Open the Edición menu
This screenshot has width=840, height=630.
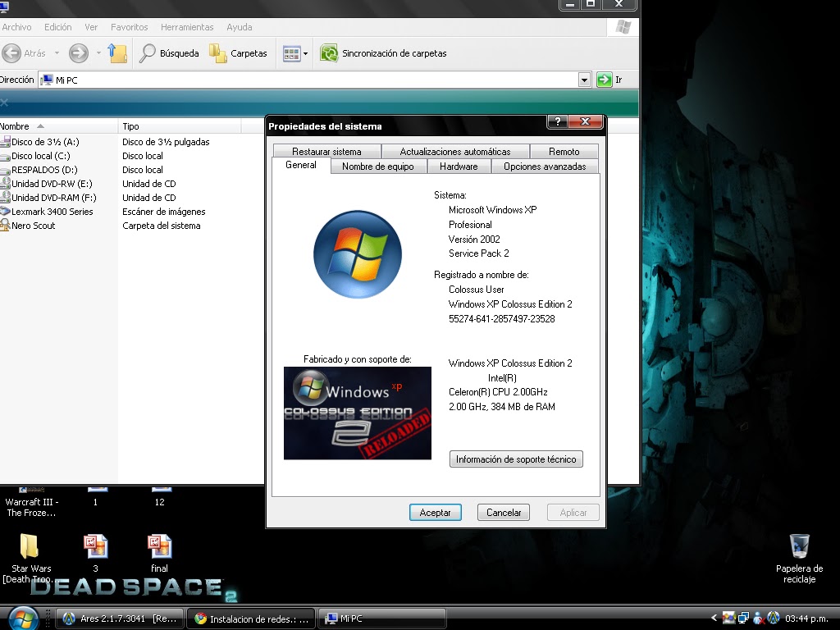(58, 27)
